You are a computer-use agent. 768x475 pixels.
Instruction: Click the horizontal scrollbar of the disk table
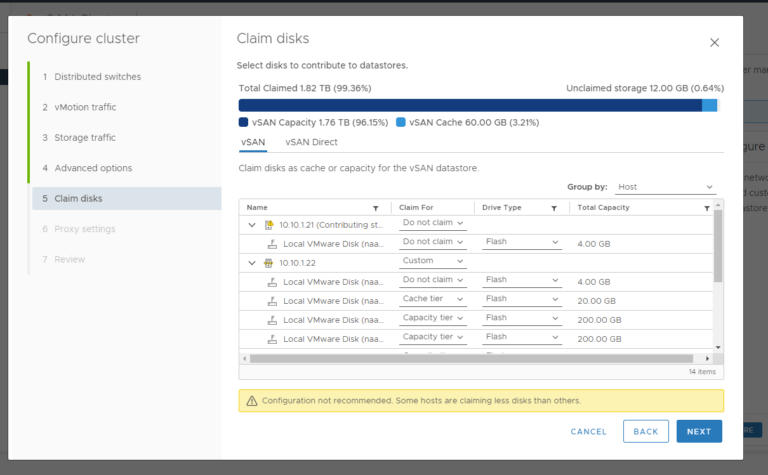(471, 359)
